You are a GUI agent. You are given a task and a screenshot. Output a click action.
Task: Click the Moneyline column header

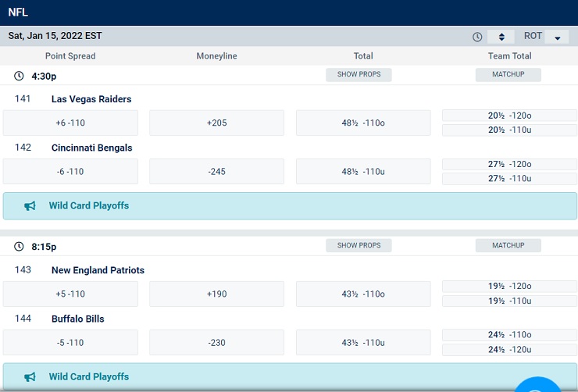(x=217, y=56)
